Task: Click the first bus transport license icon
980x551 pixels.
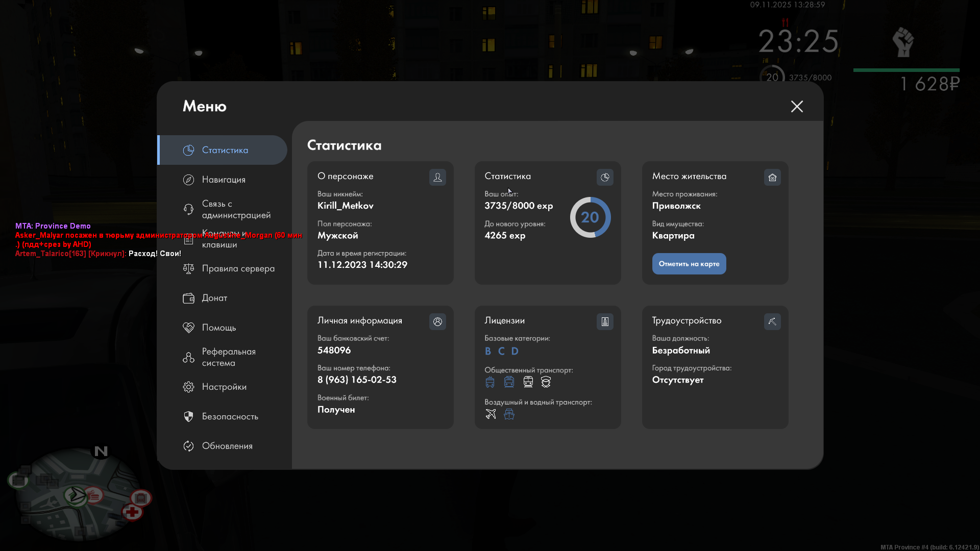Action: coord(490,382)
